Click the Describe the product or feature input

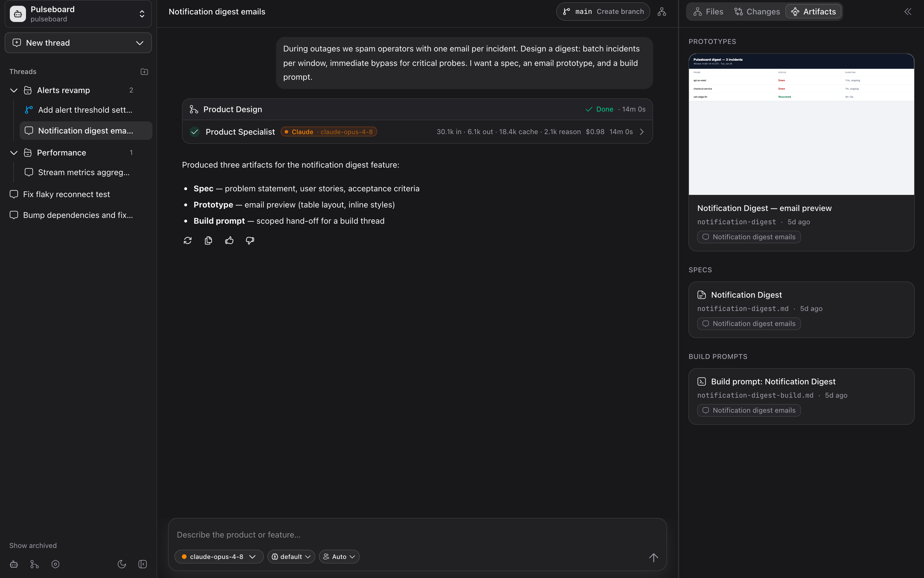[x=417, y=534]
